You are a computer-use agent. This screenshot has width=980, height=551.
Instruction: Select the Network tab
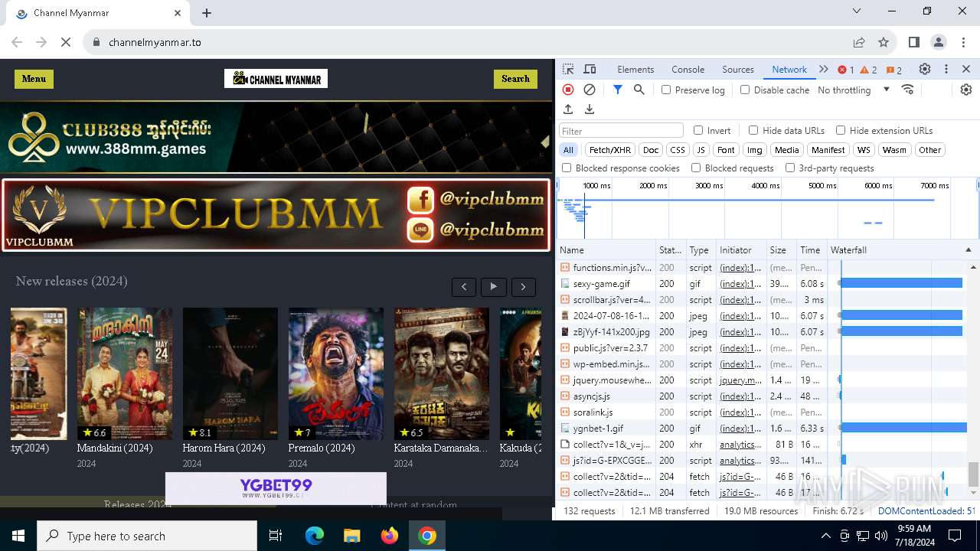tap(789, 69)
